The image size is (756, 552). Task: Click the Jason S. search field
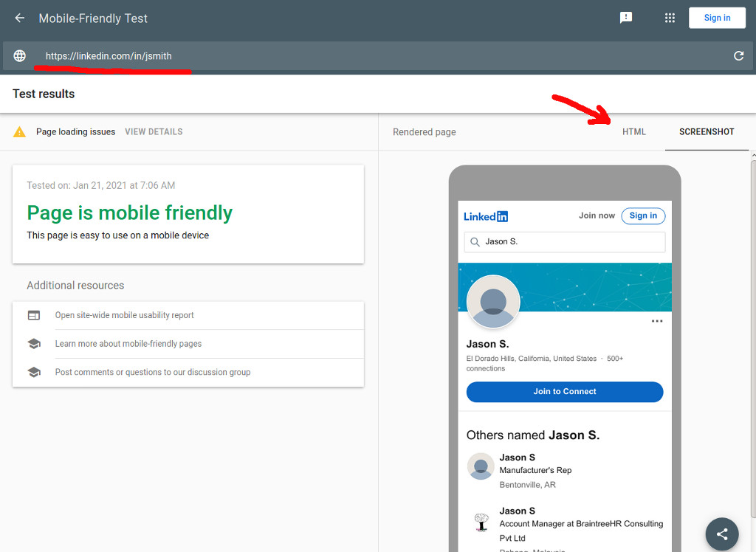565,242
